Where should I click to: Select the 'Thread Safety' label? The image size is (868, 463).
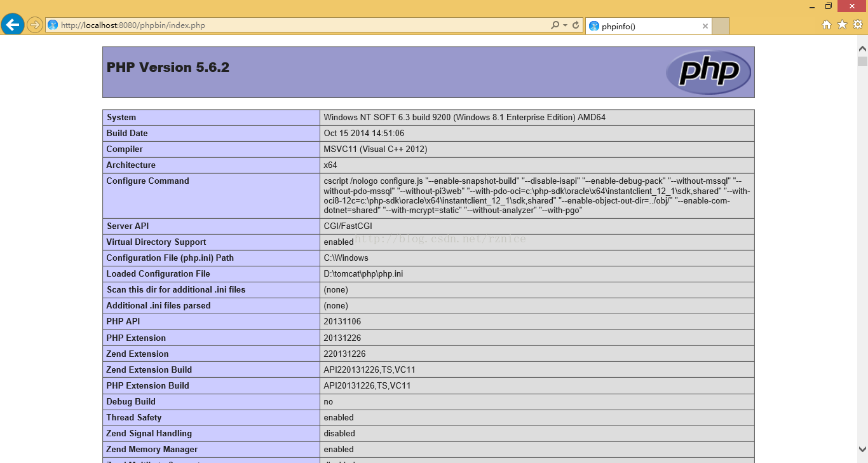[x=134, y=418]
